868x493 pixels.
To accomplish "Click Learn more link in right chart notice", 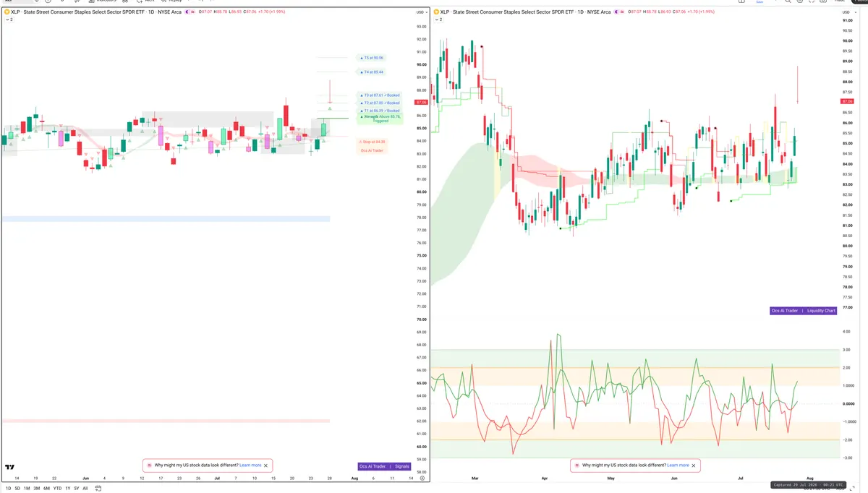I will tap(678, 466).
